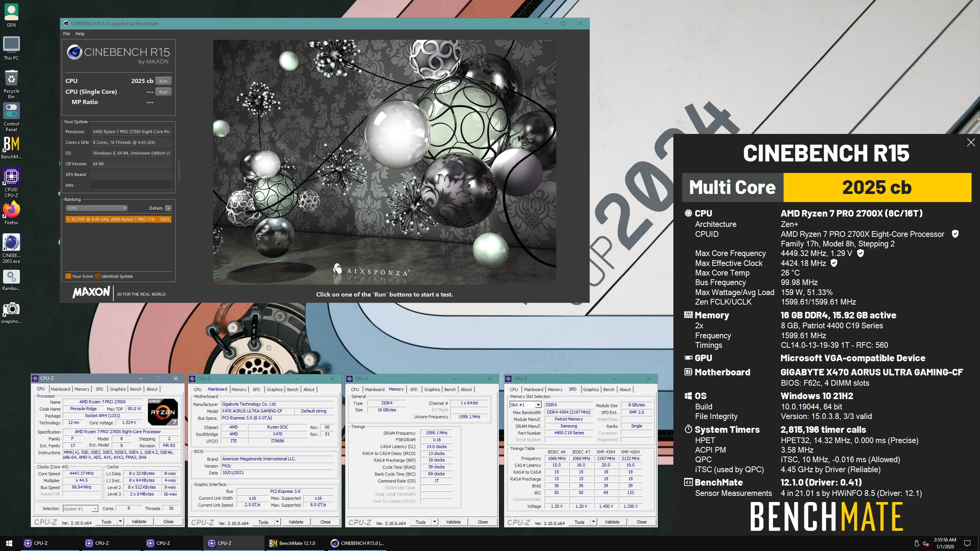Click Tools button in CPU-Z Memory window

point(420,522)
